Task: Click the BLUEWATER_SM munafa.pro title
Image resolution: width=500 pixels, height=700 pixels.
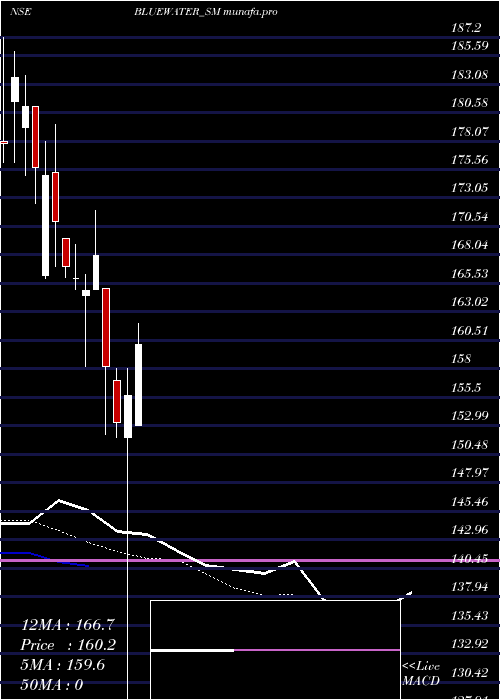Action: (206, 12)
